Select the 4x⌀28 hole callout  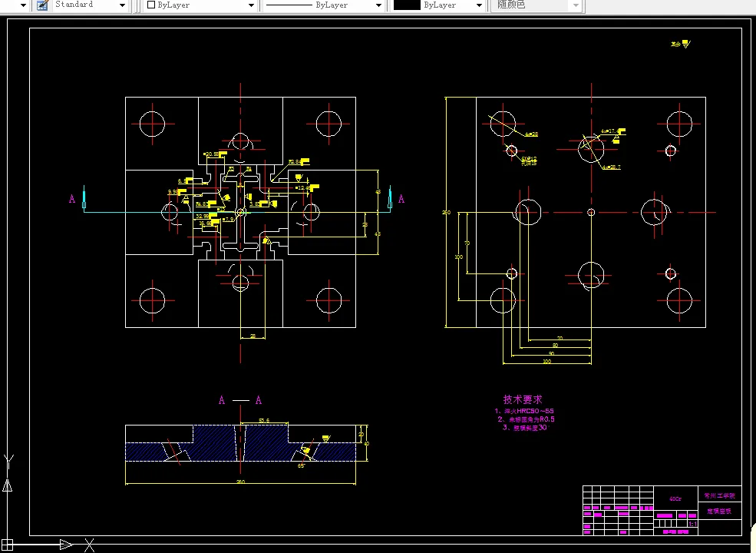click(x=531, y=134)
